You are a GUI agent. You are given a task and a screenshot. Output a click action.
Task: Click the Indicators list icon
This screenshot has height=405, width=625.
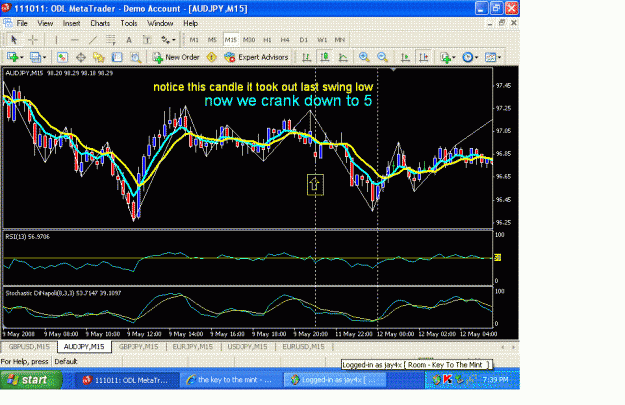(446, 57)
